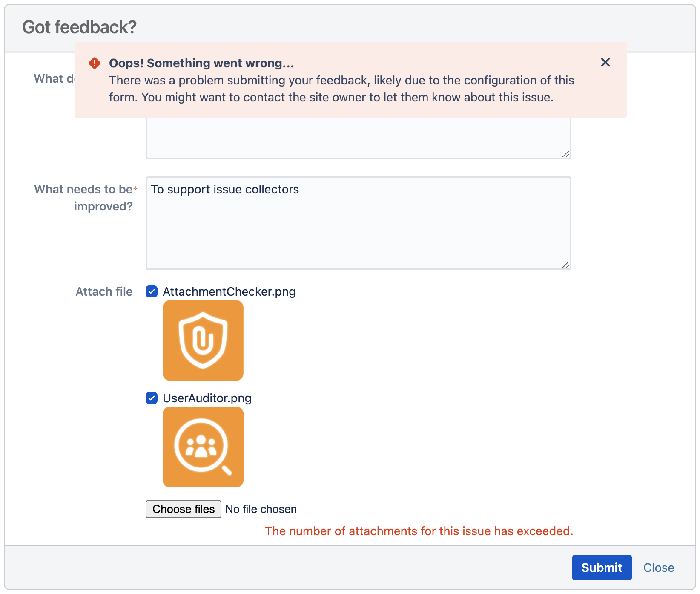Click the 'No file chosen' text
Screen dimensions: 700x594
point(261,509)
